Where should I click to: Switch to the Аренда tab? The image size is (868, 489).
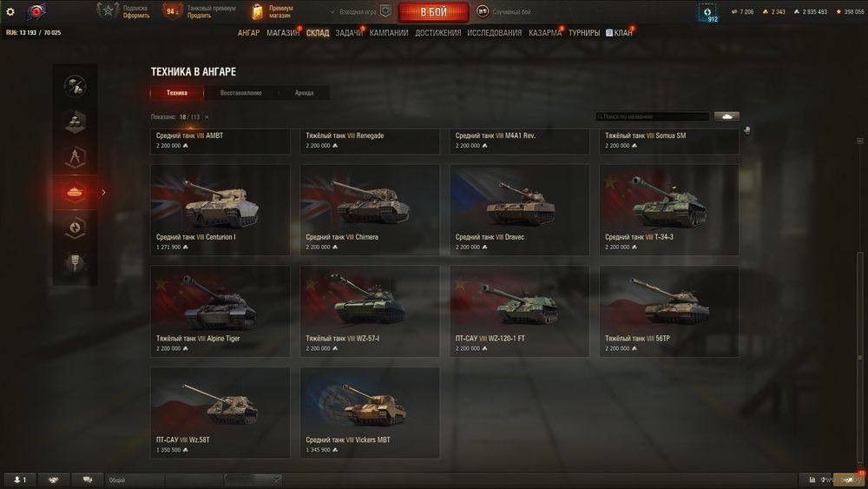(304, 93)
